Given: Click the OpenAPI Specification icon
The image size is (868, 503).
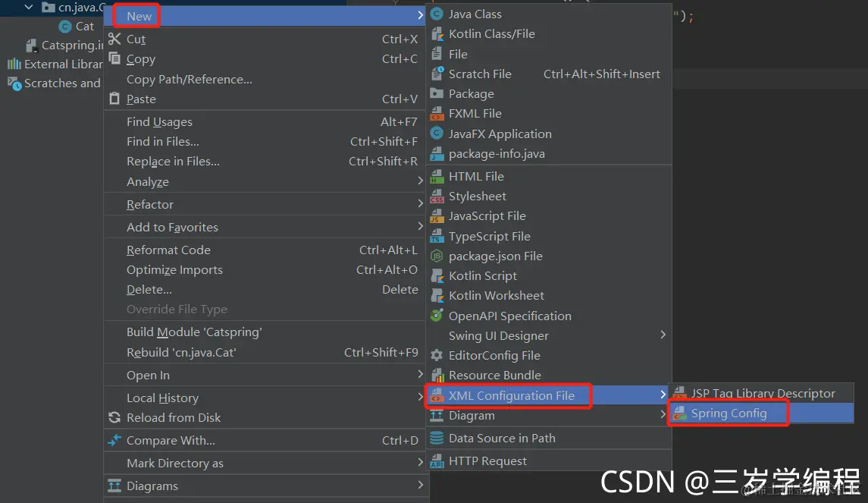Looking at the screenshot, I should (437, 315).
